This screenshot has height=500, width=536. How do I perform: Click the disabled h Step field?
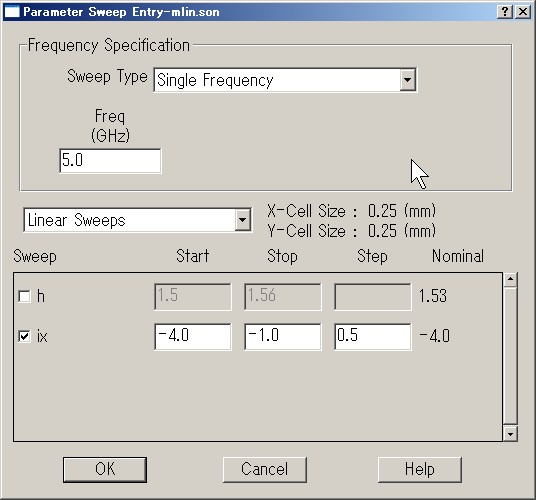[x=373, y=296]
